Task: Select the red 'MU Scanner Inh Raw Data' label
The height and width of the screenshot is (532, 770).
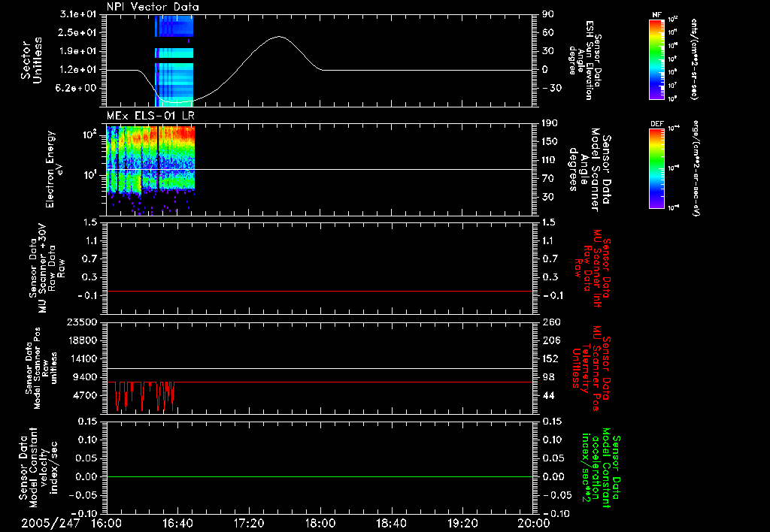Action: tap(593, 268)
